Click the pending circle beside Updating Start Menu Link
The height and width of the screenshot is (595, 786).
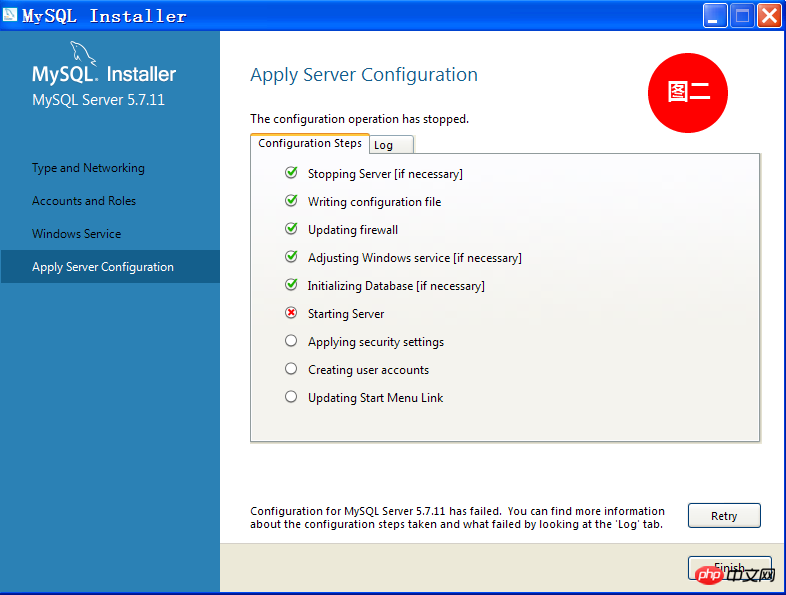[x=291, y=397]
